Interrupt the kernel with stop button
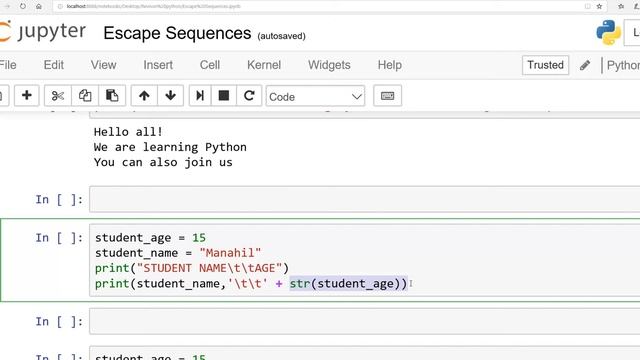Image resolution: width=640 pixels, height=360 pixels. [x=224, y=96]
